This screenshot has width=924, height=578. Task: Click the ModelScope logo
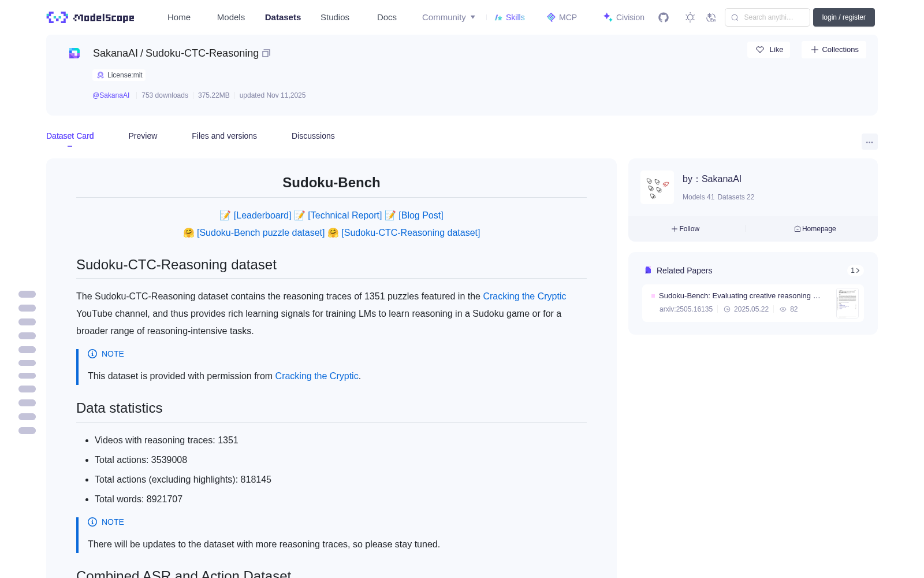[x=91, y=17]
